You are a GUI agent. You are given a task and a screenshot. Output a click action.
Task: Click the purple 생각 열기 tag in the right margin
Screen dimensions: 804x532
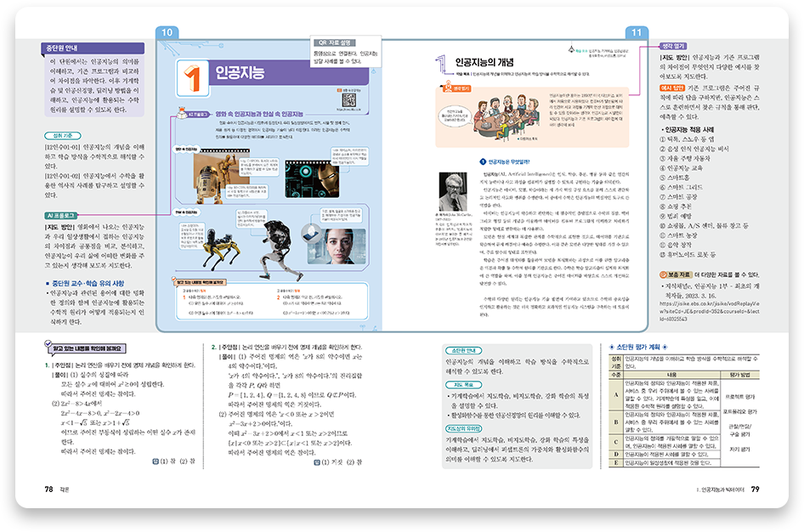pos(673,46)
